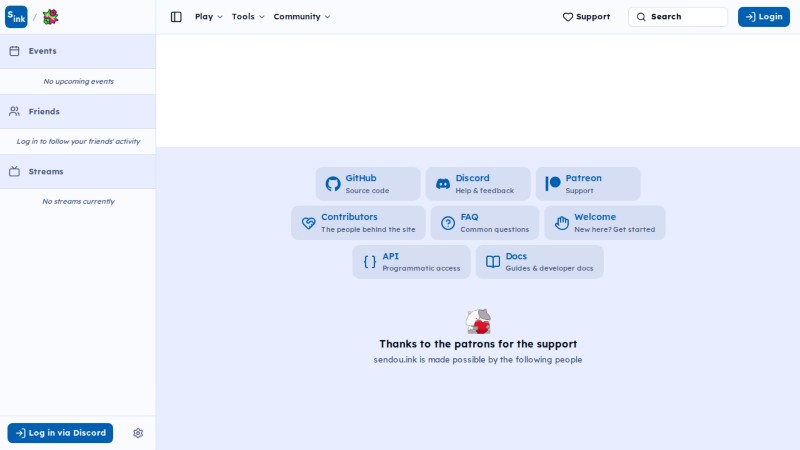Click 'Log in to follow your friends' activity'
Image resolution: width=800 pixels, height=450 pixels.
(x=79, y=142)
